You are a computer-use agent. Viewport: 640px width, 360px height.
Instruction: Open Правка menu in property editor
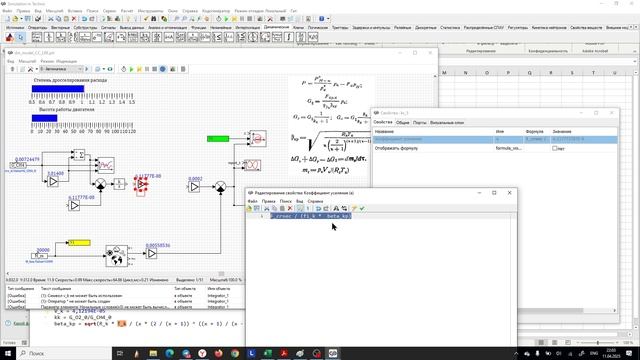[x=269, y=201]
